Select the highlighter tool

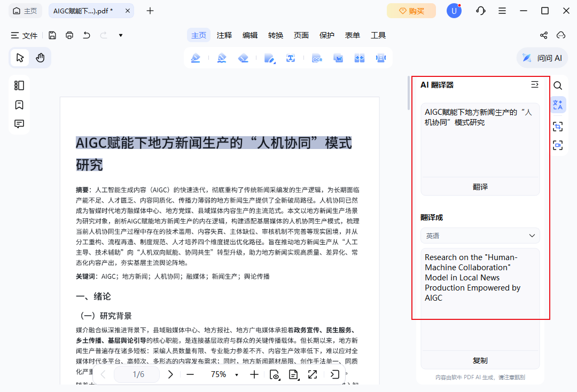[x=196, y=58]
